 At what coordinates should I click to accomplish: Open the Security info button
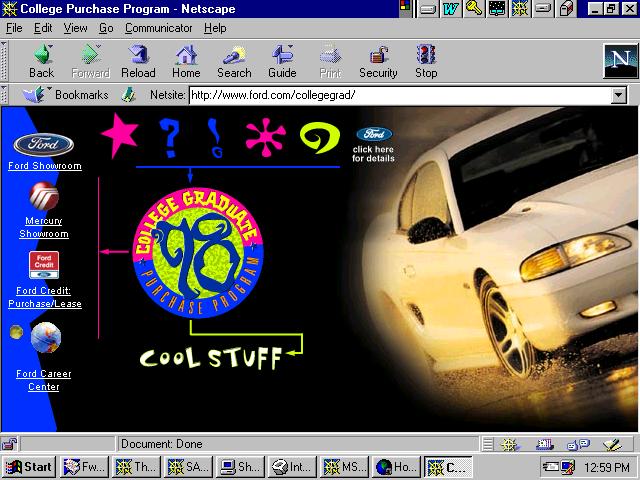[378, 61]
